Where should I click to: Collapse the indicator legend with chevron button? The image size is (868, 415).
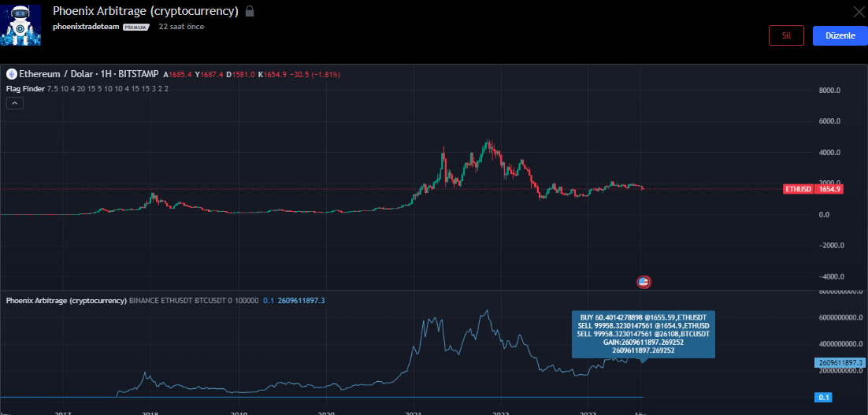click(14, 103)
